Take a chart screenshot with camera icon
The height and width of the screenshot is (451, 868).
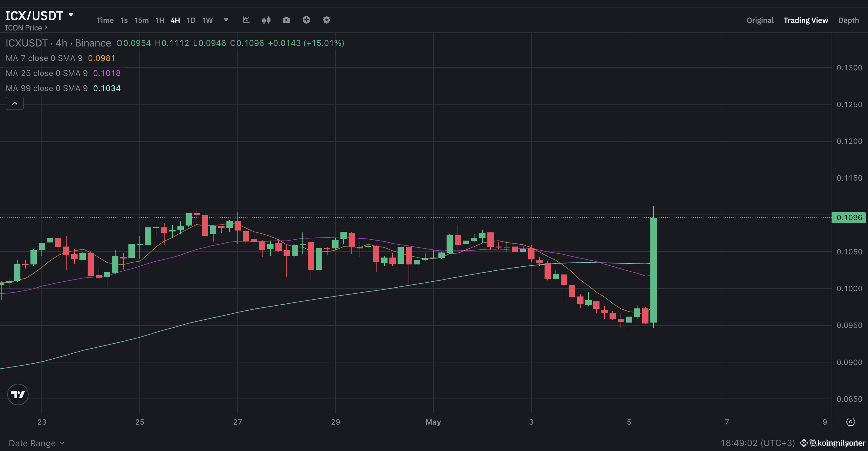coord(286,20)
